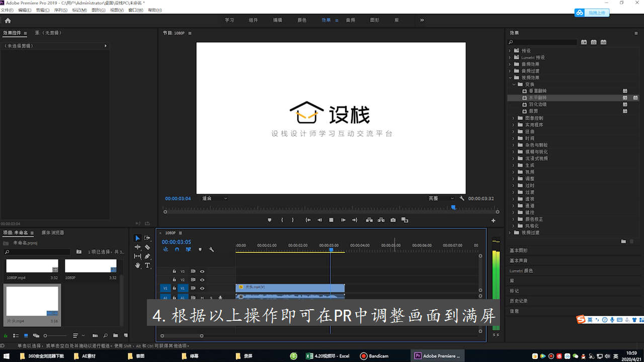Toggle linked selection in timeline

189,249
